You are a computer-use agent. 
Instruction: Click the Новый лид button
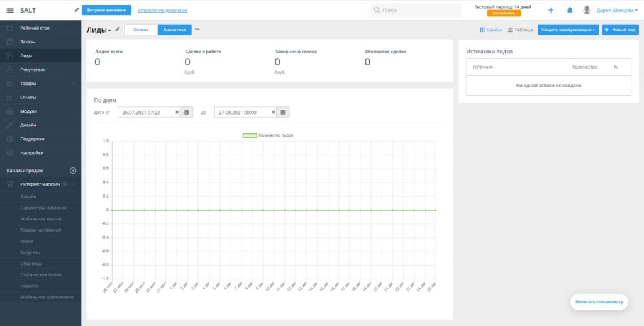[x=620, y=30]
